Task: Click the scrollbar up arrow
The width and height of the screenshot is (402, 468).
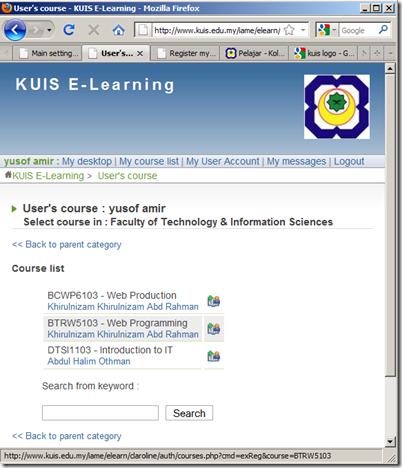Action: [x=390, y=69]
